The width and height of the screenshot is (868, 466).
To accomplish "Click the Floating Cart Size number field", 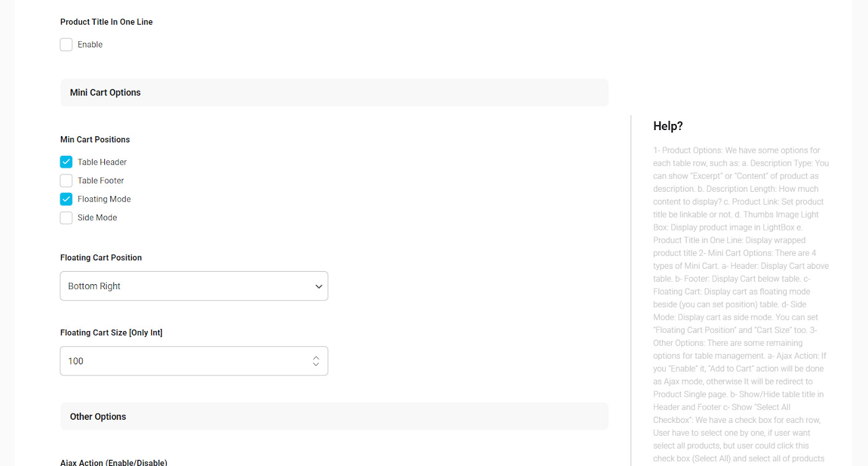I will 194,361.
